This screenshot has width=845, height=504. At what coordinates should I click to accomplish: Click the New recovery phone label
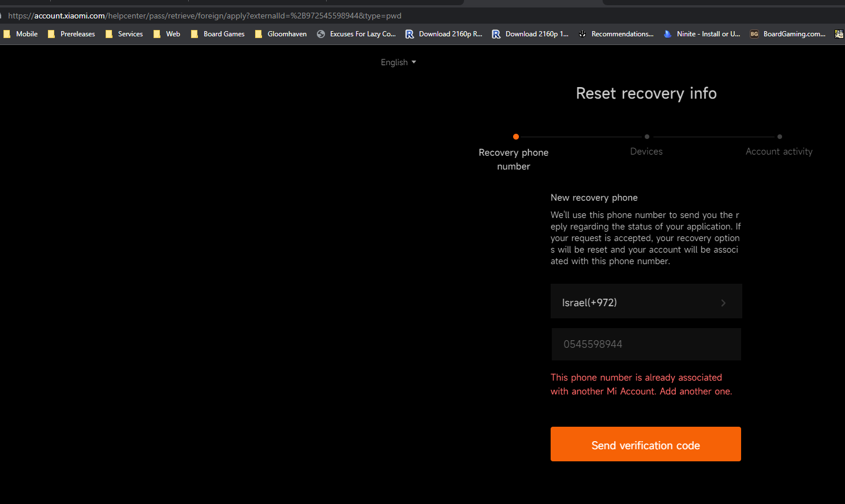(594, 197)
